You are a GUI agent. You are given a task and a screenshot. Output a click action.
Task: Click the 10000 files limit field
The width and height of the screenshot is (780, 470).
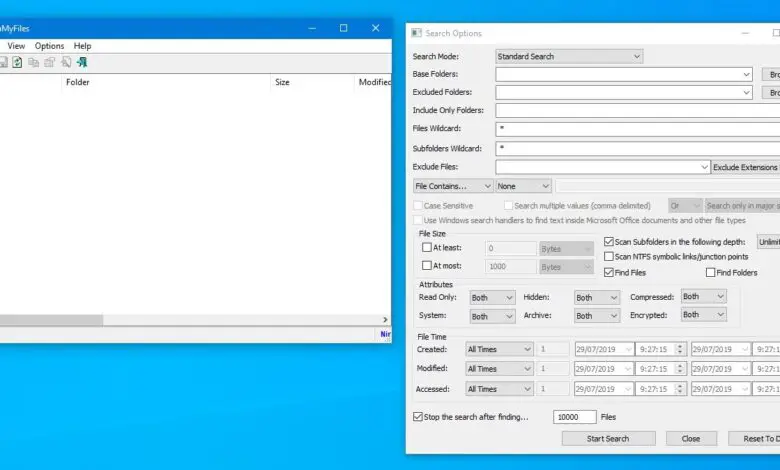575,417
